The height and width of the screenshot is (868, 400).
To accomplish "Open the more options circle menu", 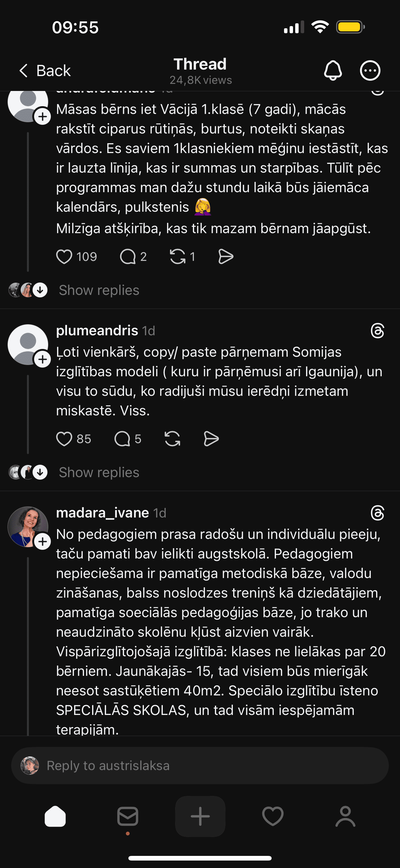I will click(x=370, y=70).
